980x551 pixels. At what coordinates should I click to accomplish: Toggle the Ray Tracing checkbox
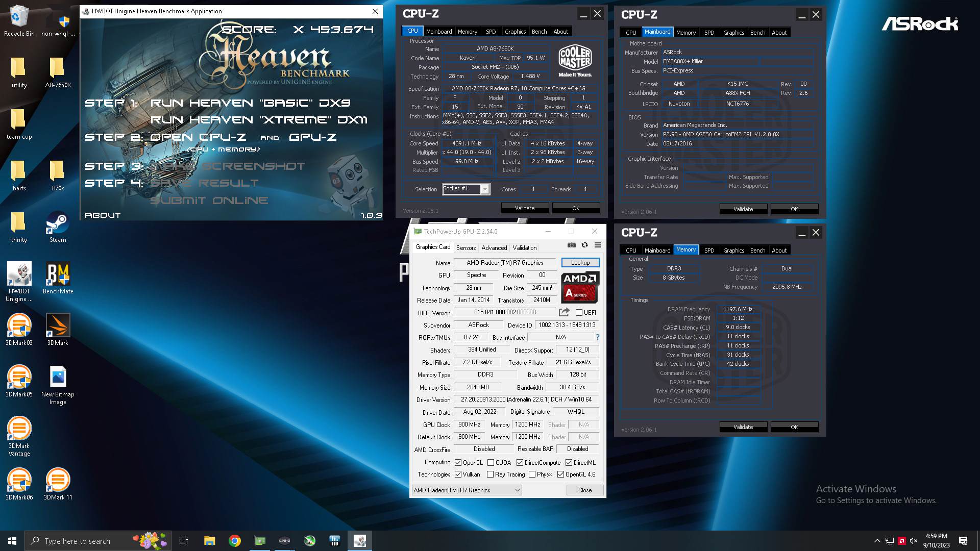click(x=491, y=474)
